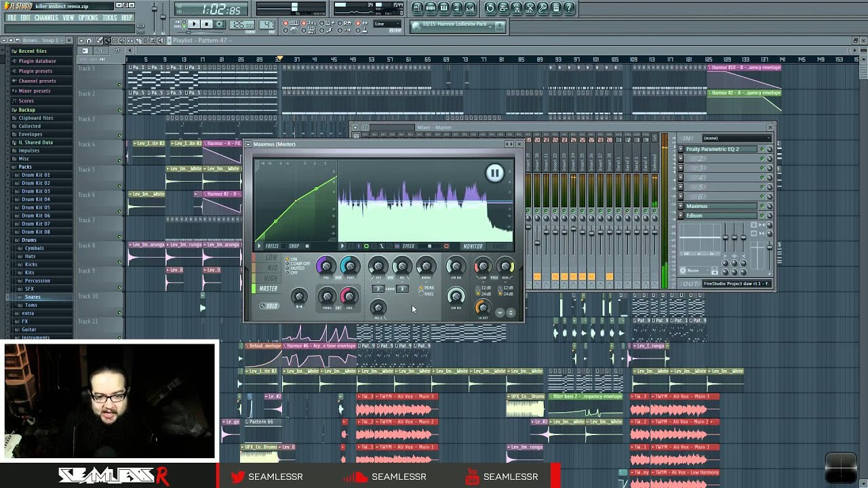
Task: Select the COMP OFF radio option
Action: (x=299, y=264)
